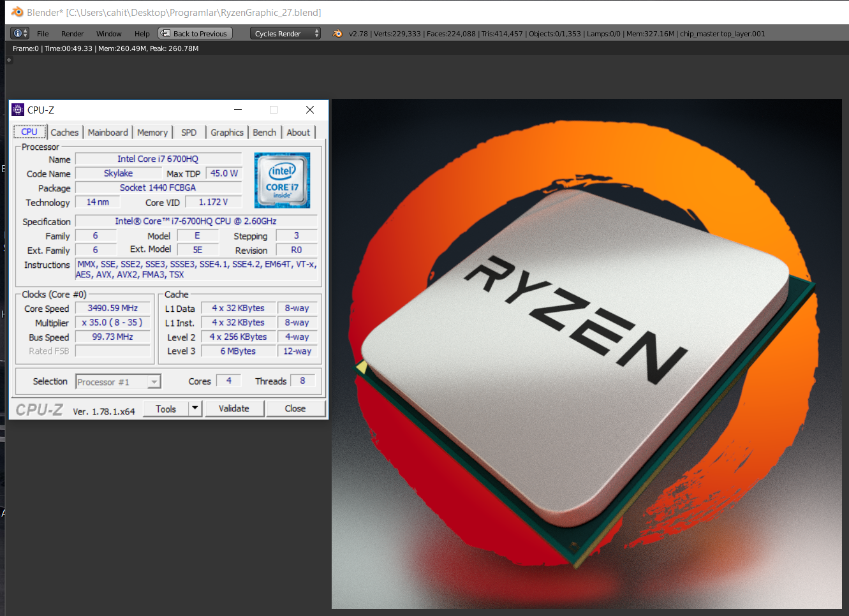This screenshot has height=616, width=849.
Task: Expand the Tools dropdown arrow
Action: click(x=196, y=409)
